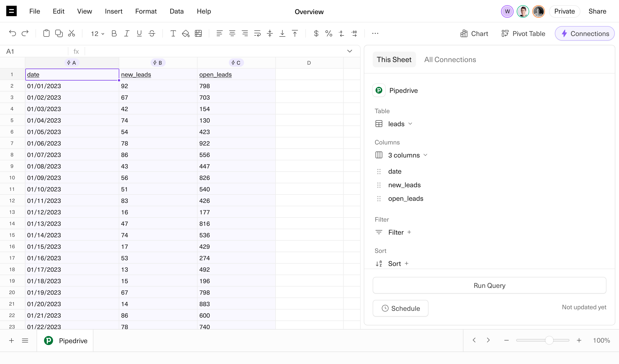Viewport: 619px width, 364px height.
Task: Click the undo arrow icon
Action: pos(12,33)
